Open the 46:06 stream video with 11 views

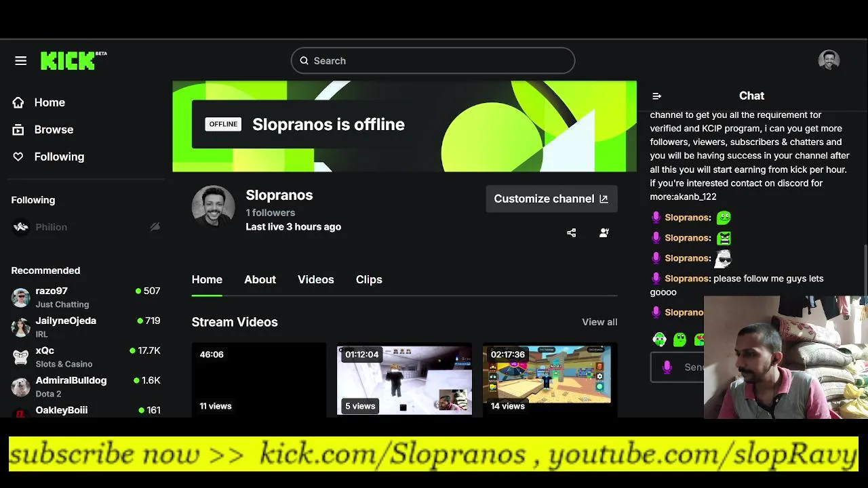coord(259,380)
